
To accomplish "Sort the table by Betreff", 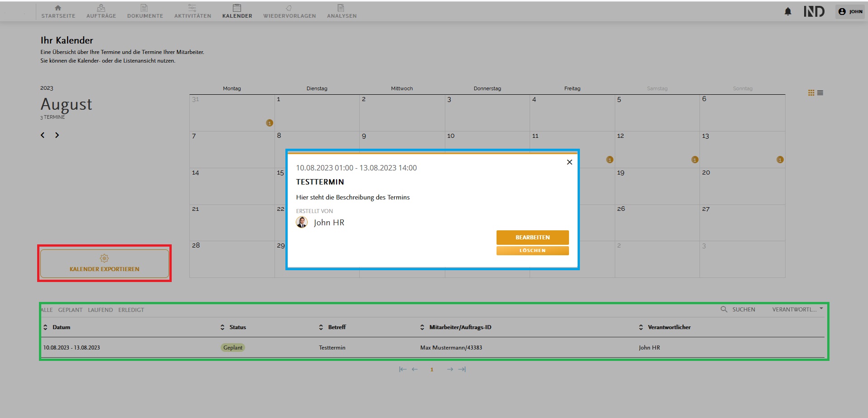I will 333,327.
